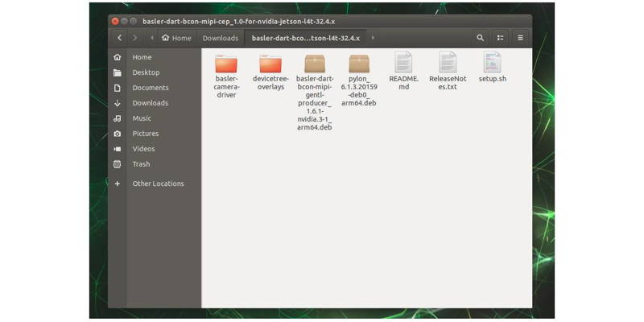Open Music in the sidebar
Image resolution: width=644 pixels, height=322 pixels.
click(x=142, y=118)
